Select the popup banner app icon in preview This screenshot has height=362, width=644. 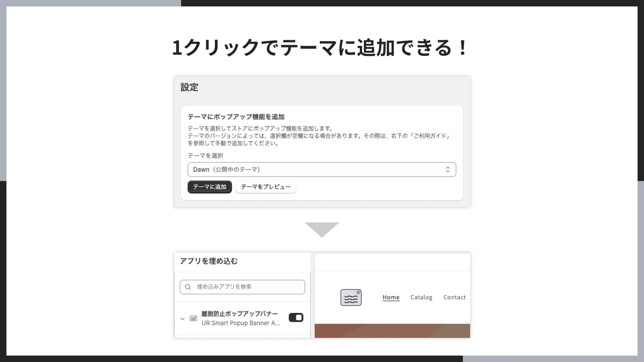[x=351, y=298]
